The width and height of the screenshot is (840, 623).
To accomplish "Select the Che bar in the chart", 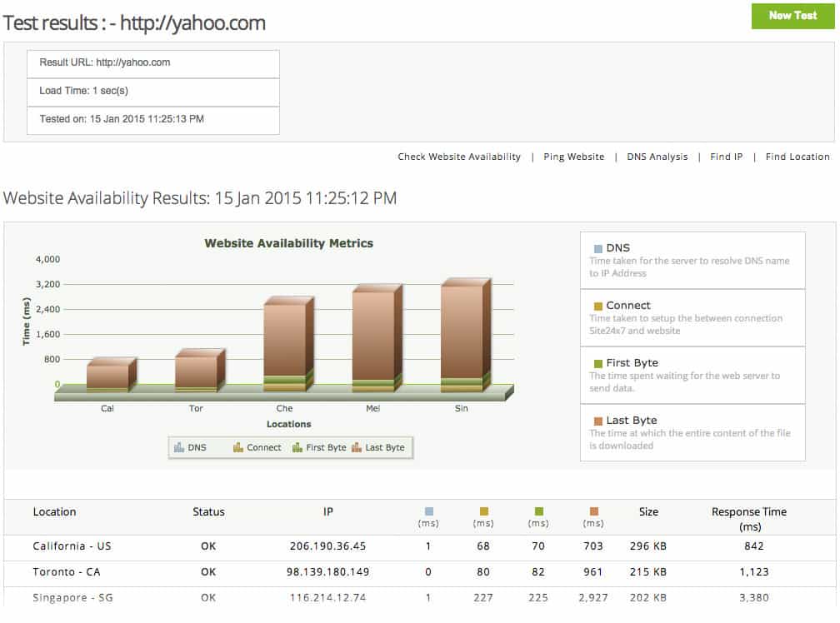I will (288, 344).
